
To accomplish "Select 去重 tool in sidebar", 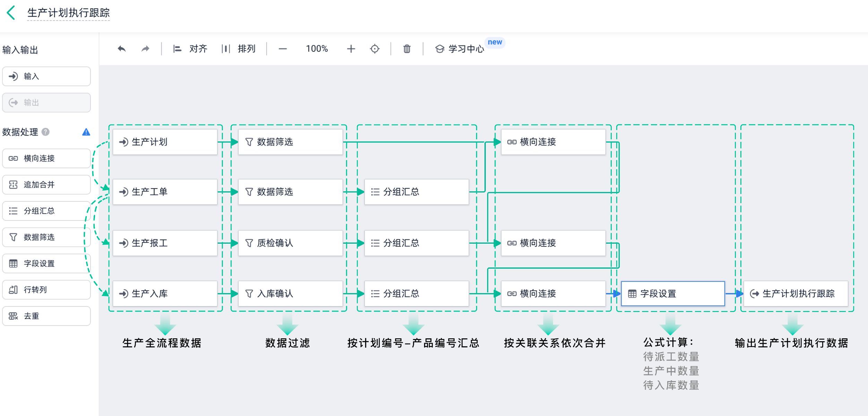I will click(x=46, y=316).
